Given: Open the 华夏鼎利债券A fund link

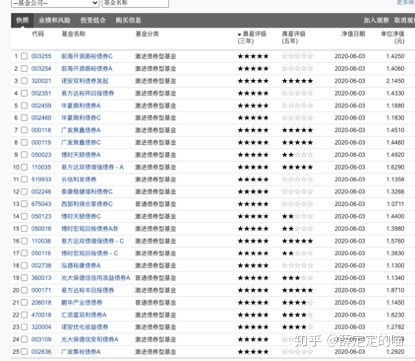Looking at the screenshot, I should (81, 106).
